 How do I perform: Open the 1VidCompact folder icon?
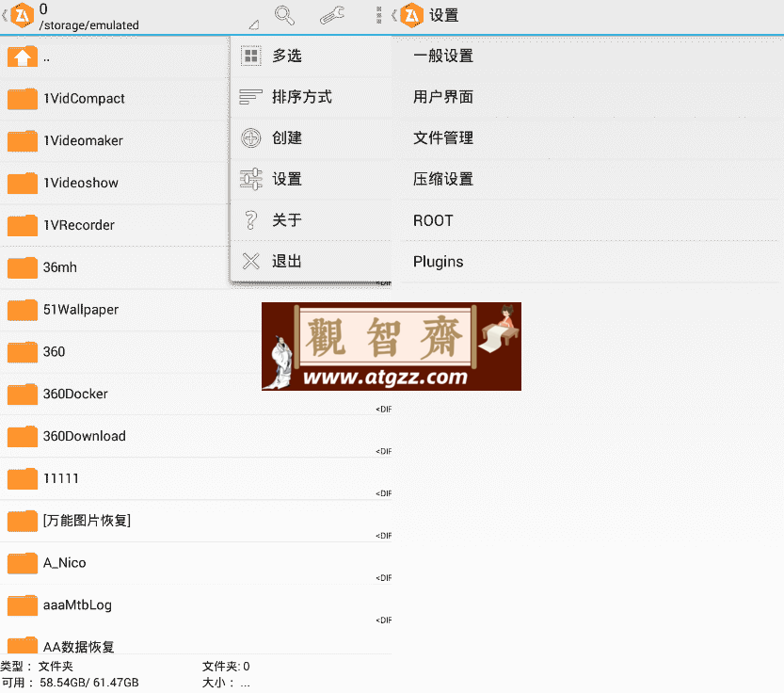pos(23,99)
